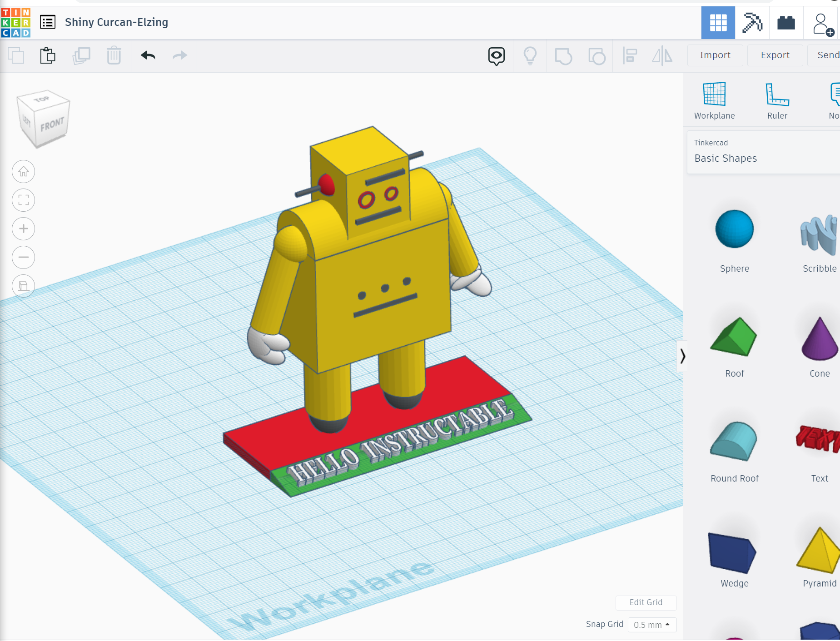Open the designs list icon

click(x=48, y=22)
